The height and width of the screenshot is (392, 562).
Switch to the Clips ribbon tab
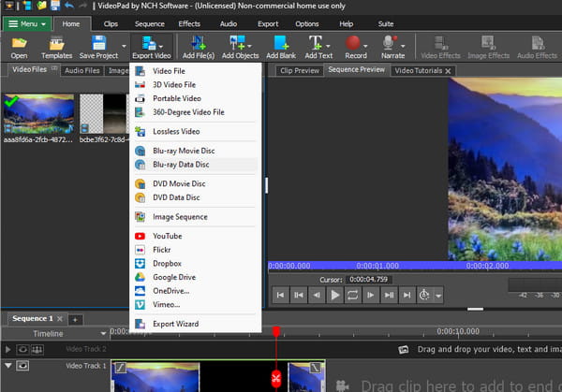111,24
